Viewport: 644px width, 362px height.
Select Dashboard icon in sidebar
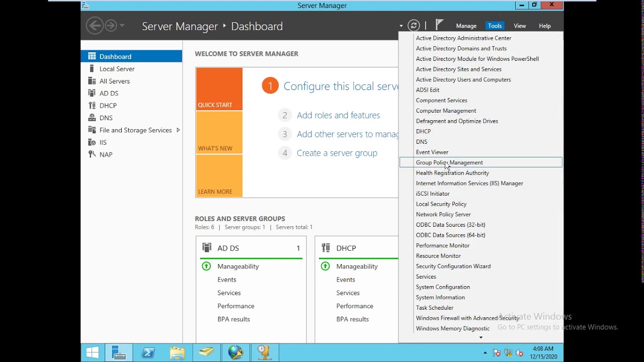(92, 56)
